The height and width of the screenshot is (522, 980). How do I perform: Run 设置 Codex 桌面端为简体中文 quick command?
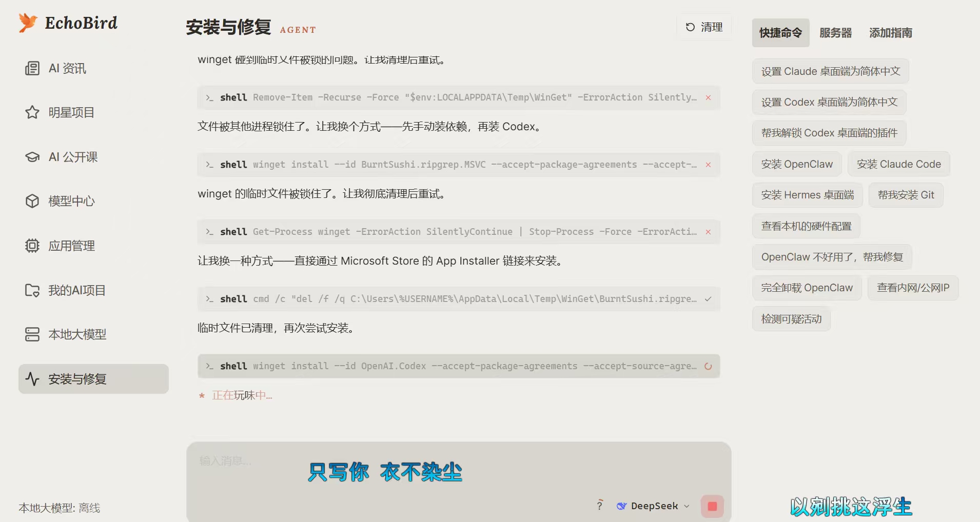coord(829,102)
